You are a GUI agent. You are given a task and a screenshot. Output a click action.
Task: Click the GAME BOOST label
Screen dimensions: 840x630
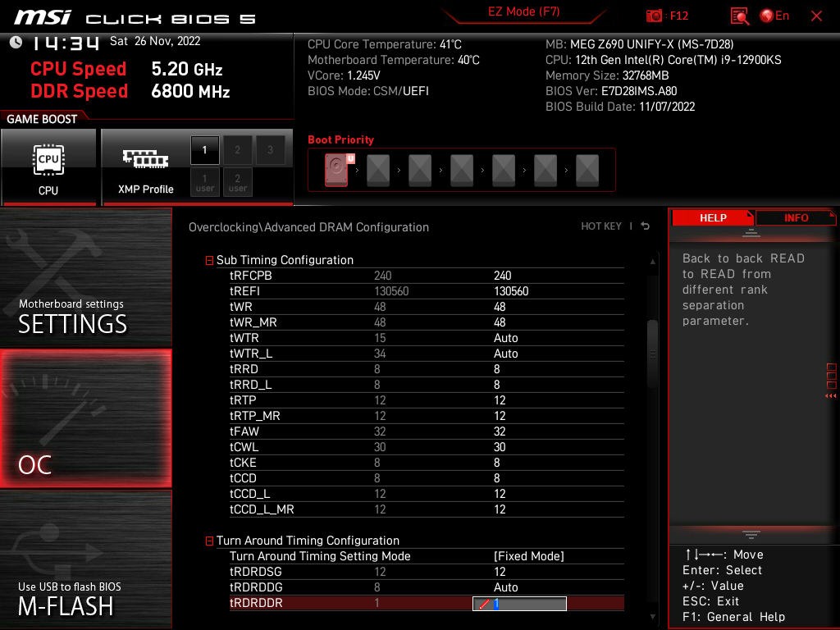[x=42, y=119]
